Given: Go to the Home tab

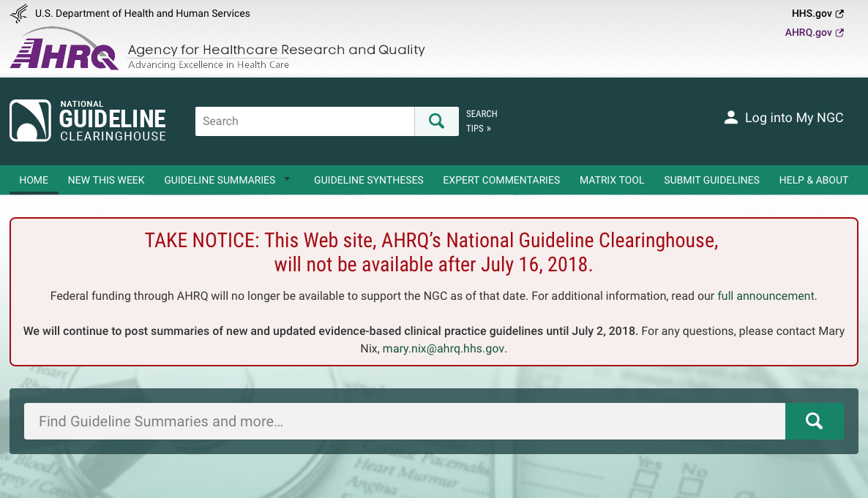Looking at the screenshot, I should [34, 180].
